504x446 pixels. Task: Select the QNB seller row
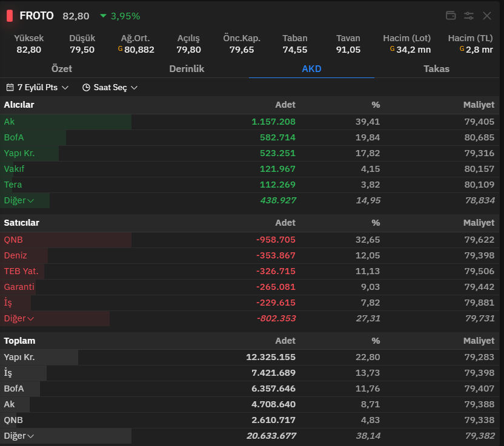point(250,240)
